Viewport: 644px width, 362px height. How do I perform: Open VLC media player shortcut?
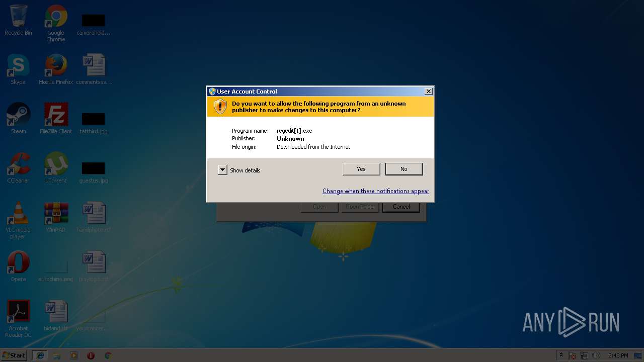point(18,221)
